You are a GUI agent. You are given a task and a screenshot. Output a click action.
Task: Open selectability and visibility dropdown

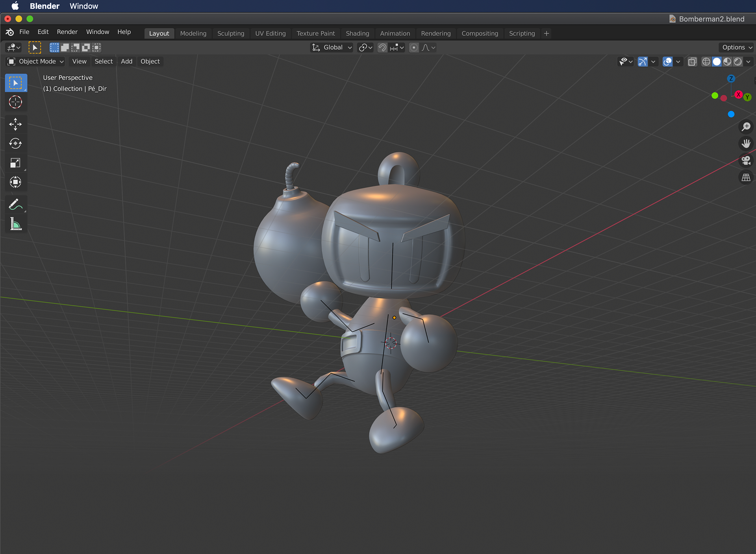coord(626,62)
